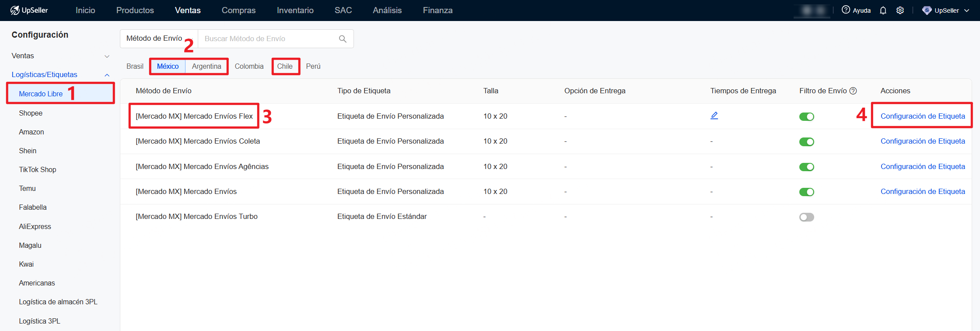Click the Ayuda help link text
The height and width of the screenshot is (331, 980).
pyautogui.click(x=862, y=11)
